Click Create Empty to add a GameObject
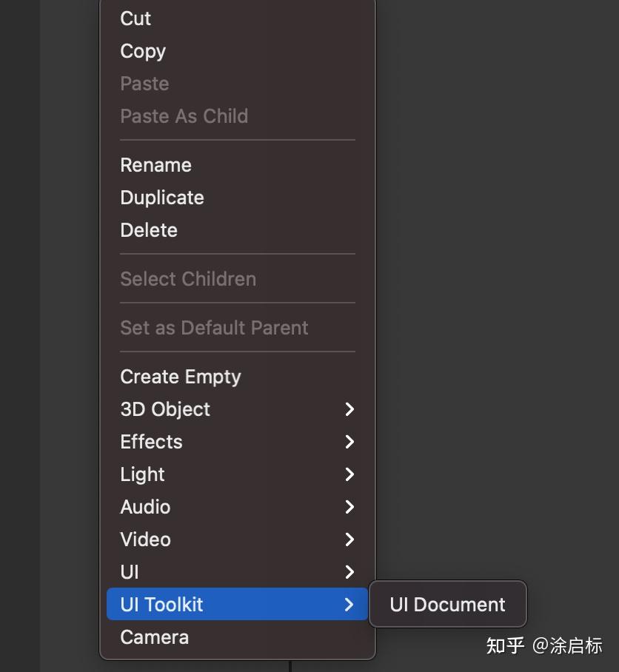This screenshot has height=672, width=619. point(180,376)
